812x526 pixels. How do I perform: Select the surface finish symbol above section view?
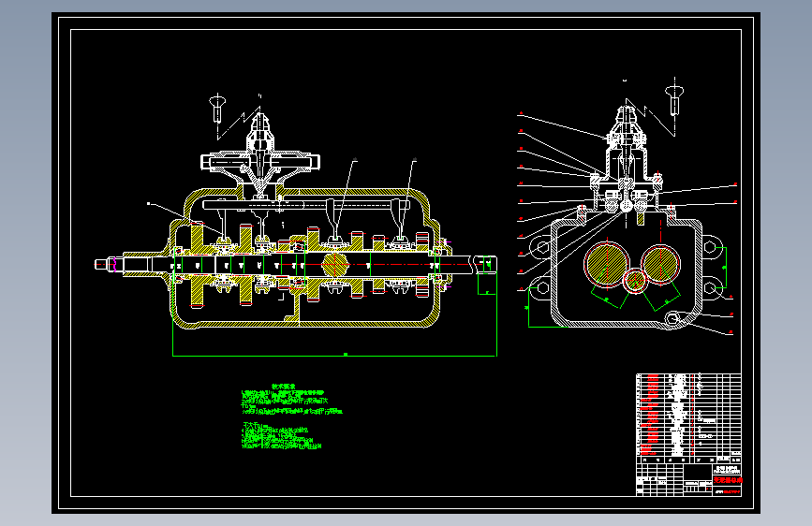click(x=217, y=110)
